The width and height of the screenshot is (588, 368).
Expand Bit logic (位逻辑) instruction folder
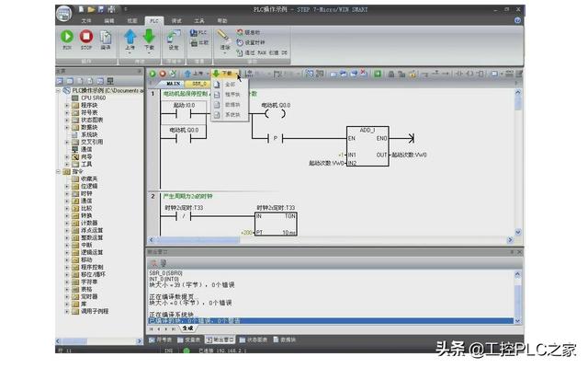coord(67,186)
